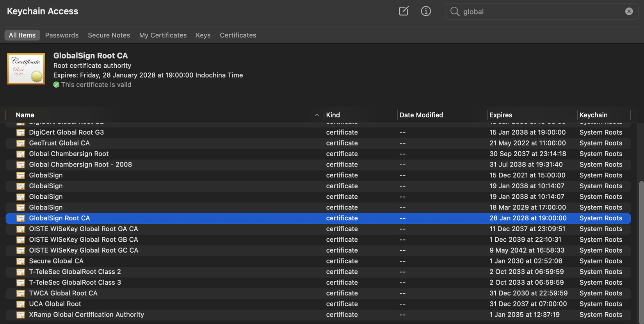Click the icon beside XRamp Global Certification Authority
Screen dimensions: 644x324
tap(21, 315)
